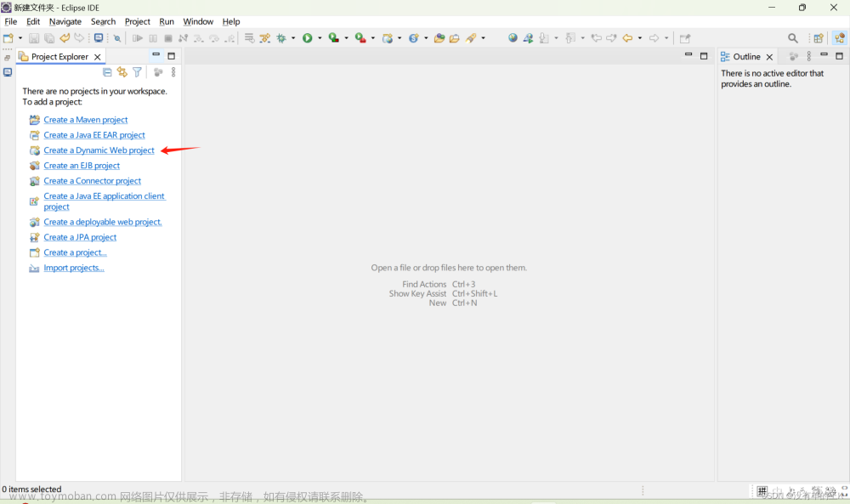850x504 pixels.
Task: Click the Open Task folder icon
Action: (x=455, y=38)
